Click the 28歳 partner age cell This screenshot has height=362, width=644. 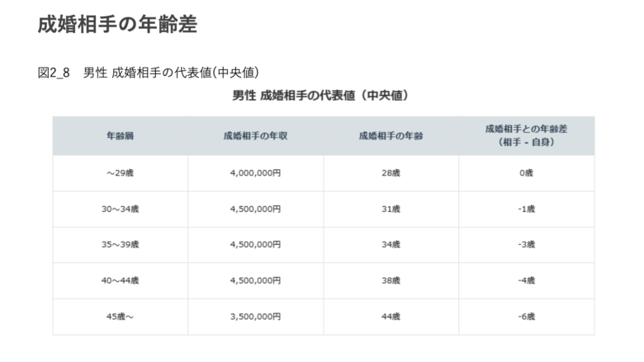[x=391, y=173]
